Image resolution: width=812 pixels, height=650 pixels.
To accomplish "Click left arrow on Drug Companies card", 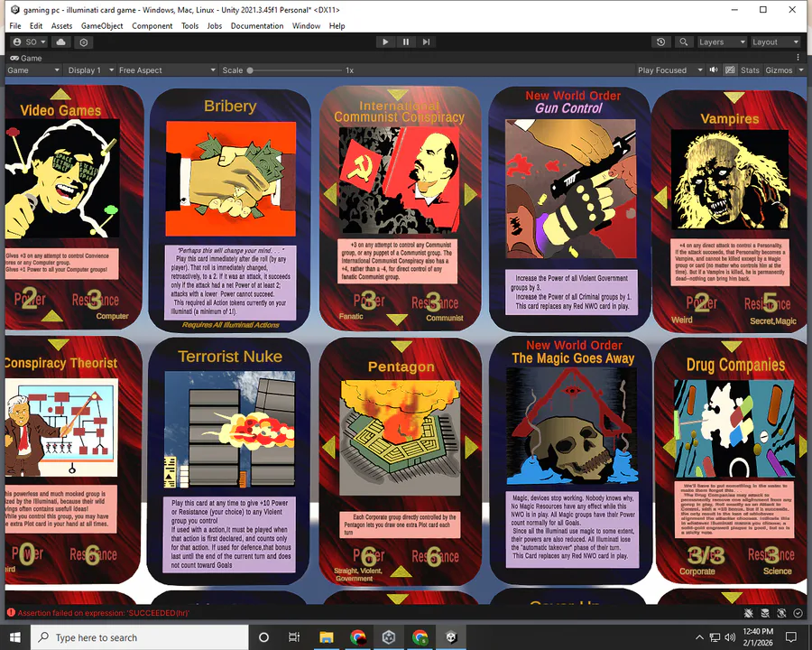I will (x=669, y=447).
